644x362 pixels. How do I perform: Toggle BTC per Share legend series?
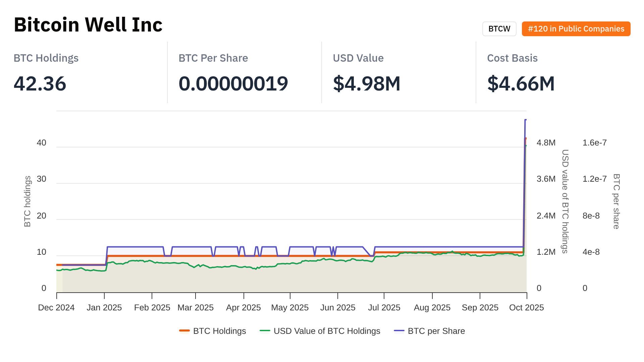coord(436,331)
